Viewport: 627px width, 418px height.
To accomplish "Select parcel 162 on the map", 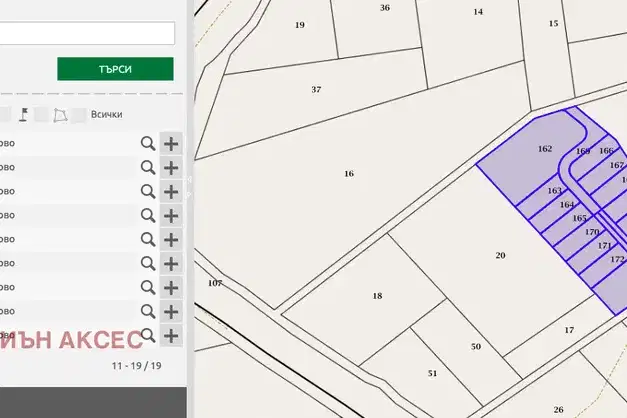I will pos(545,149).
